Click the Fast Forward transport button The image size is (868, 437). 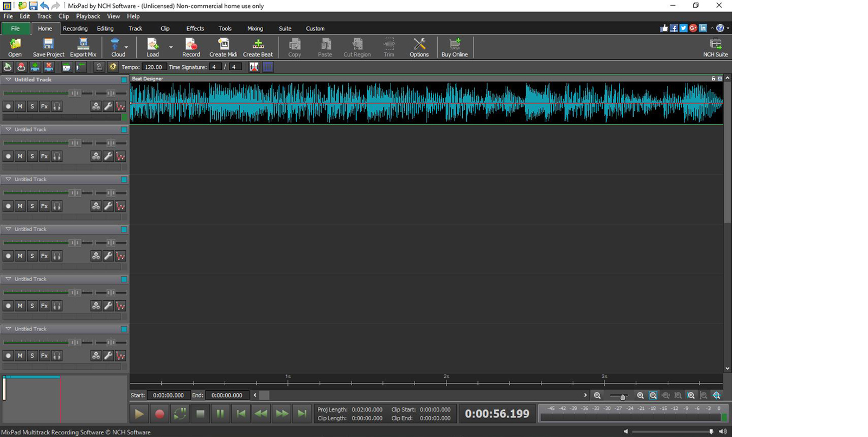[x=282, y=414]
